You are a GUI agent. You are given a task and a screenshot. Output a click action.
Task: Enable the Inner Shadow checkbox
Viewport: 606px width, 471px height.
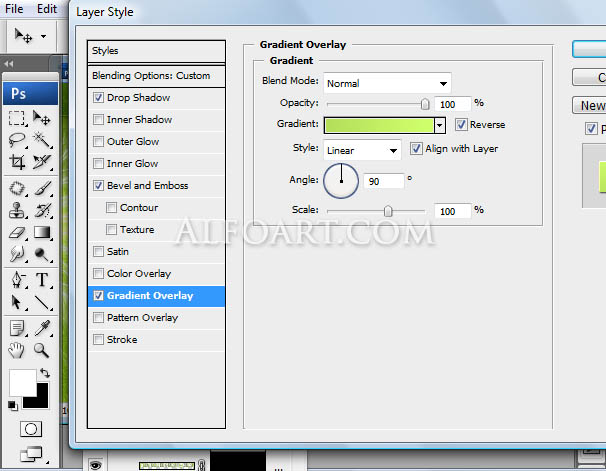point(98,119)
